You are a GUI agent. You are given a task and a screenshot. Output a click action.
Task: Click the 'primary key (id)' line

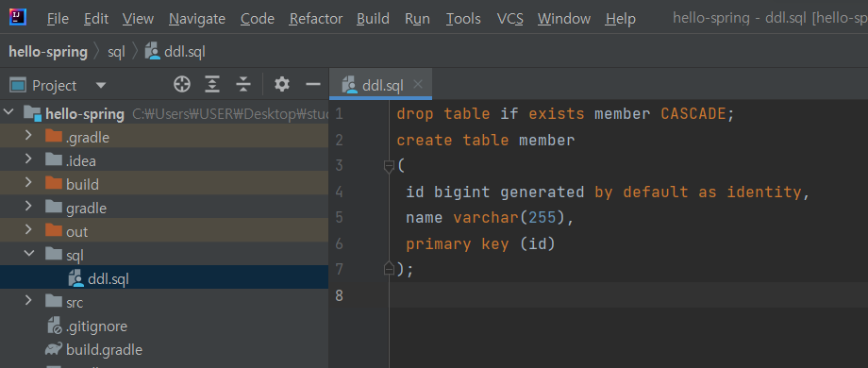[480, 243]
